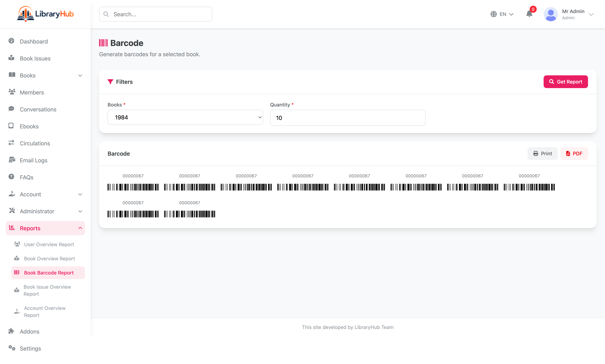Go to Conversations page
The height and width of the screenshot is (364, 605).
tap(45, 109)
